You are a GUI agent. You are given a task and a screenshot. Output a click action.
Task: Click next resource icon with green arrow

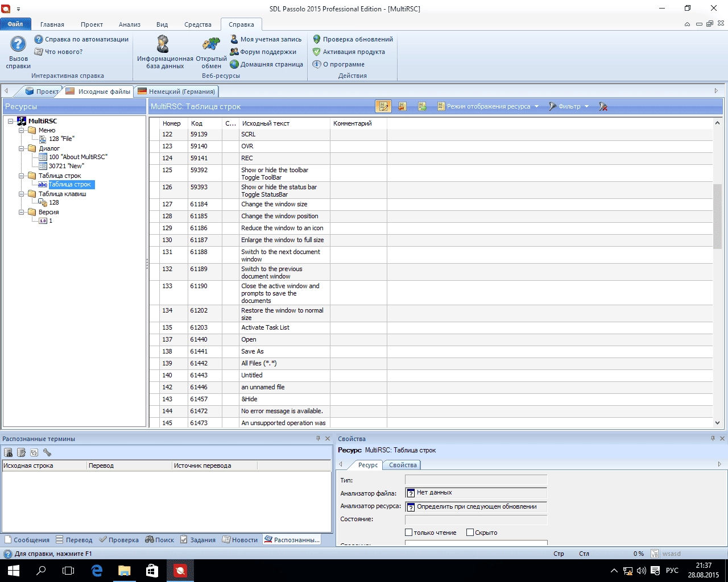[422, 106]
